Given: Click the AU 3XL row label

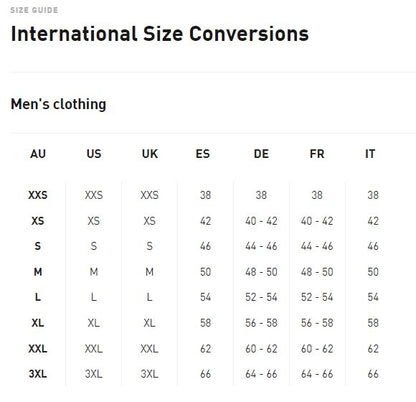Looking at the screenshot, I should 38,374.
